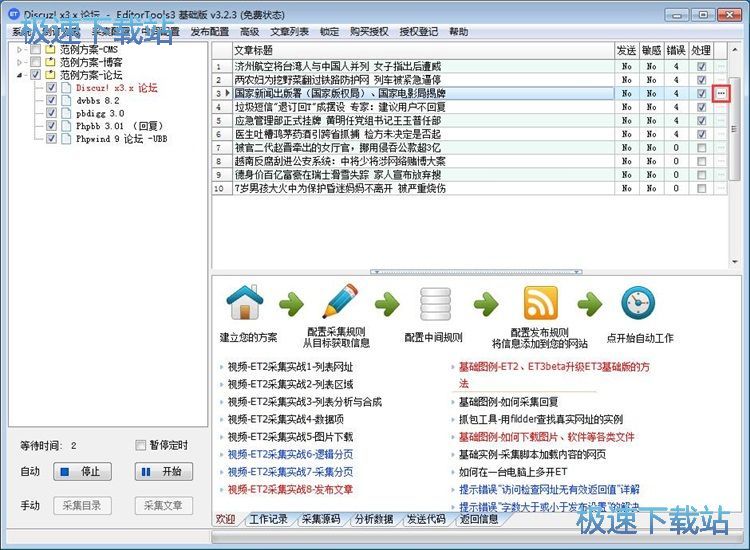Click the 停止 auto button
The width and height of the screenshot is (750, 550).
(x=82, y=472)
